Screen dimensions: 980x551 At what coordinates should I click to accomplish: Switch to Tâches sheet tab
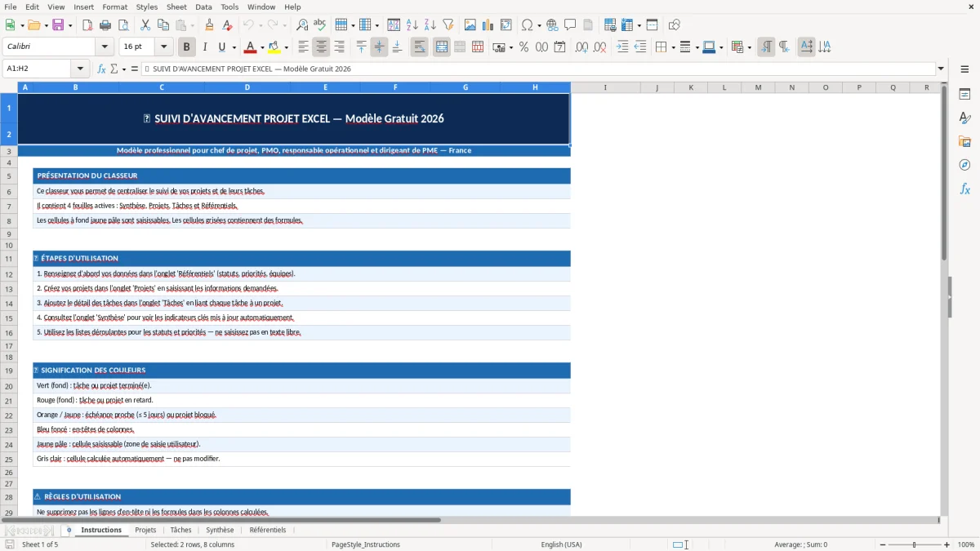[180, 530]
